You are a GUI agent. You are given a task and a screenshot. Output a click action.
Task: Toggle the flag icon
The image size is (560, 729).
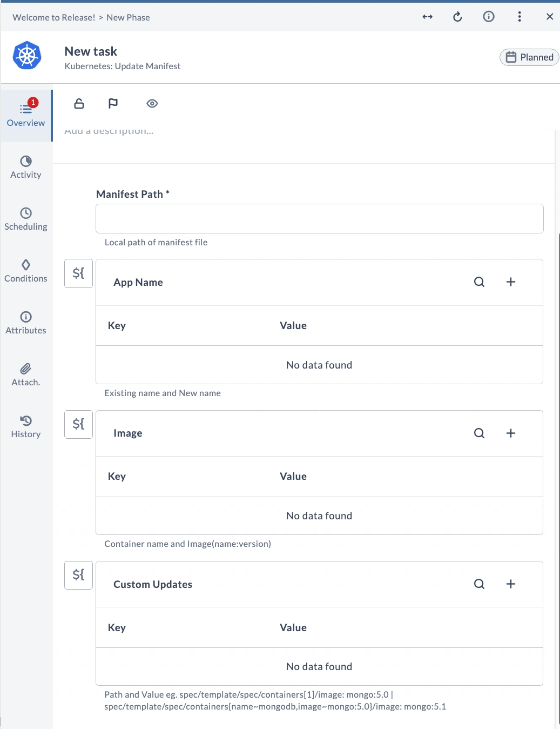113,103
